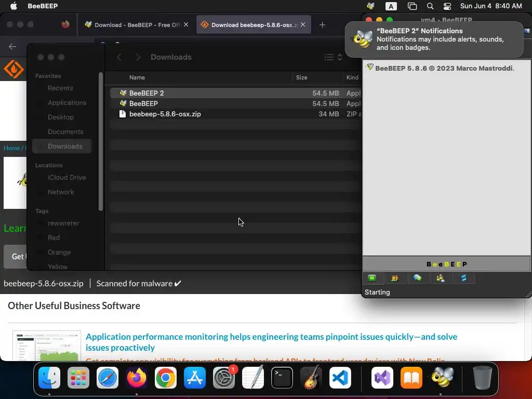Navigate back in Finder Downloads window
The height and width of the screenshot is (399, 532).
coord(119,57)
